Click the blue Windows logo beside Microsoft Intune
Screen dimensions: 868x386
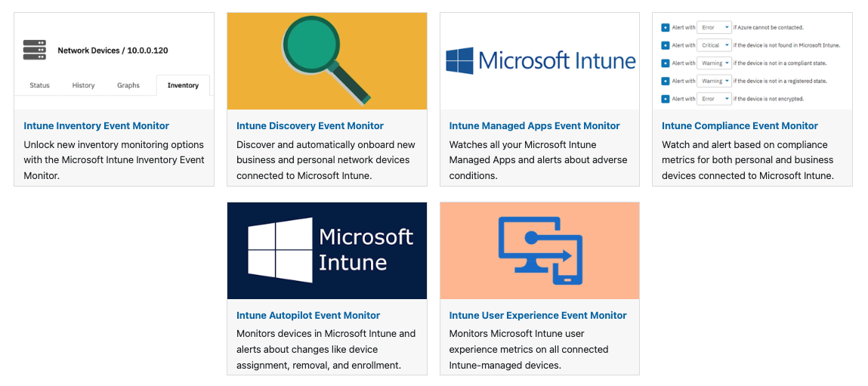(x=459, y=60)
